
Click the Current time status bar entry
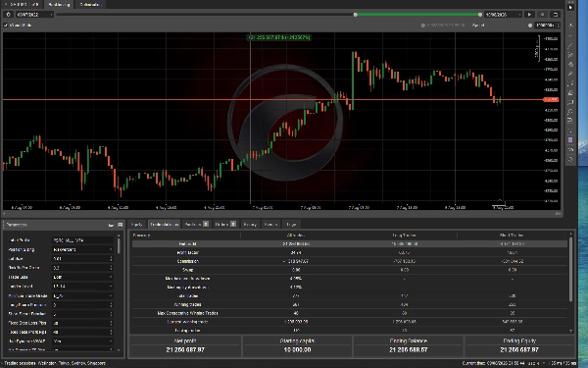[494, 363]
